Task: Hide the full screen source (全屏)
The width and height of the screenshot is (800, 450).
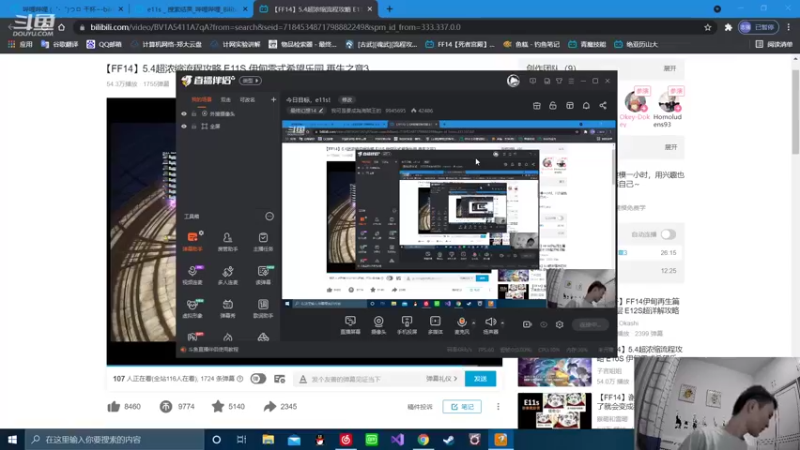Action: (x=184, y=126)
